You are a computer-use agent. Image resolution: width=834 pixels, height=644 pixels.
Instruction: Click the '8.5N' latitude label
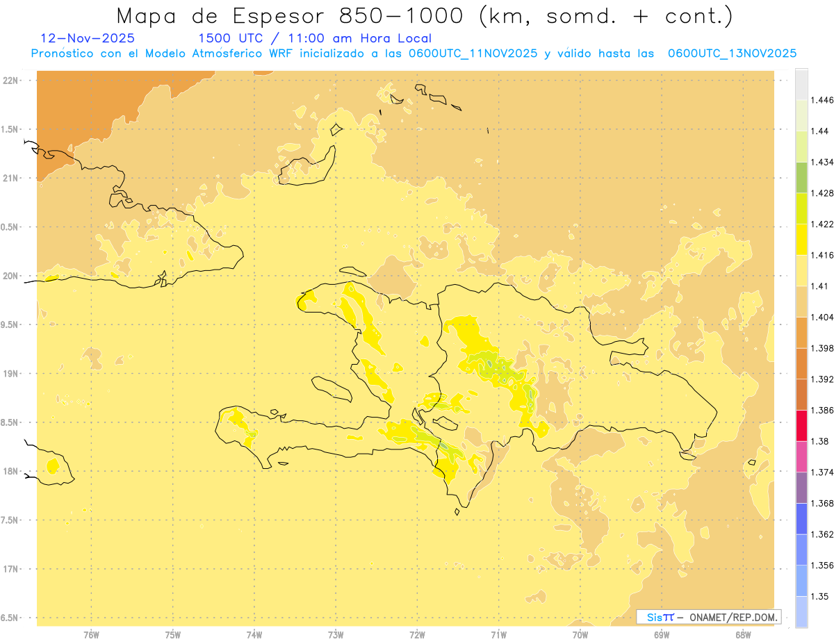(10, 422)
